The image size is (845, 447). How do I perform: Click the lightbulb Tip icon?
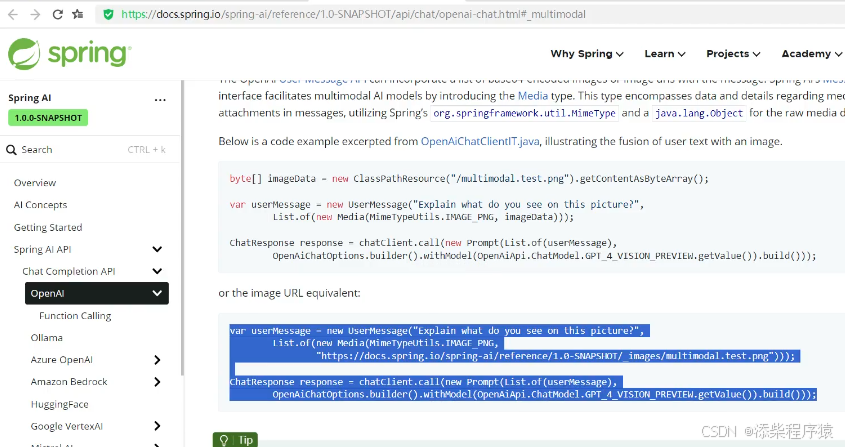click(224, 440)
